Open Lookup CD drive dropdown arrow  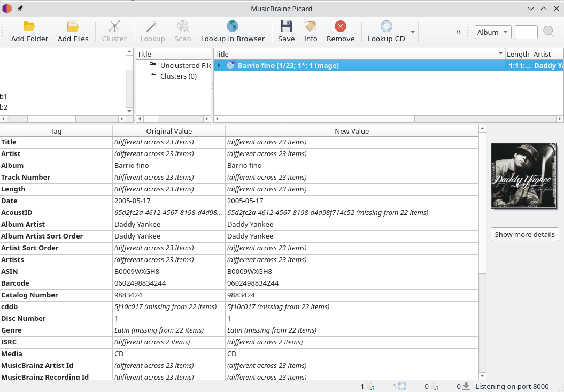click(412, 32)
